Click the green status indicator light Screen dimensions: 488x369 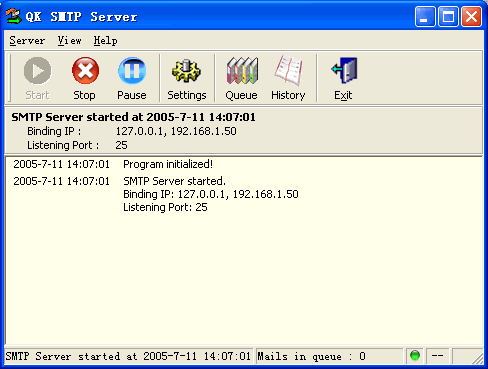415,356
